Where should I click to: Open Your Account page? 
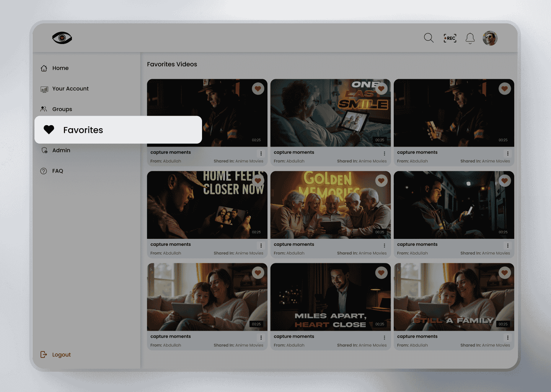[x=70, y=89]
